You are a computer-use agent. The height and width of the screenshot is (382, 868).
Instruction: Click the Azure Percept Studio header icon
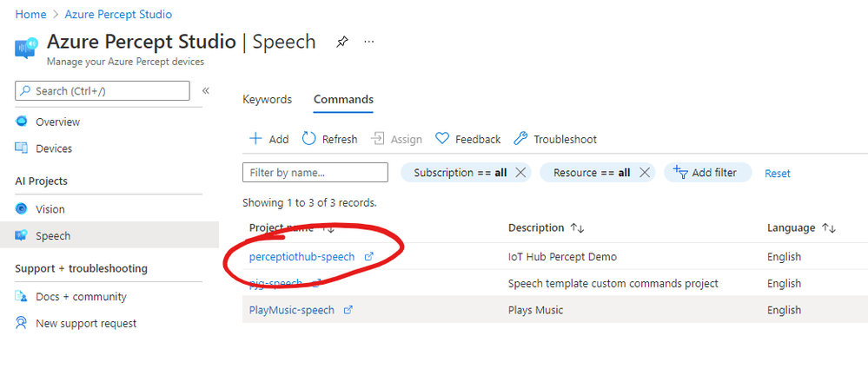coord(26,48)
